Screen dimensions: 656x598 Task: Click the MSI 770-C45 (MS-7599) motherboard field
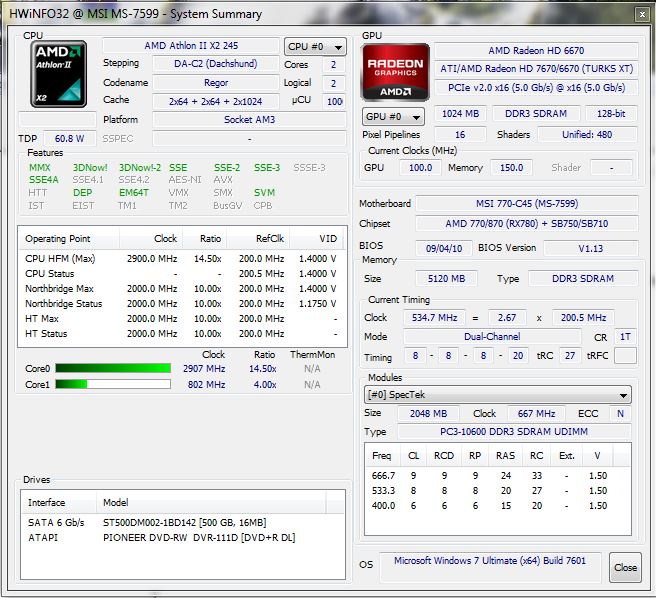coord(527,204)
